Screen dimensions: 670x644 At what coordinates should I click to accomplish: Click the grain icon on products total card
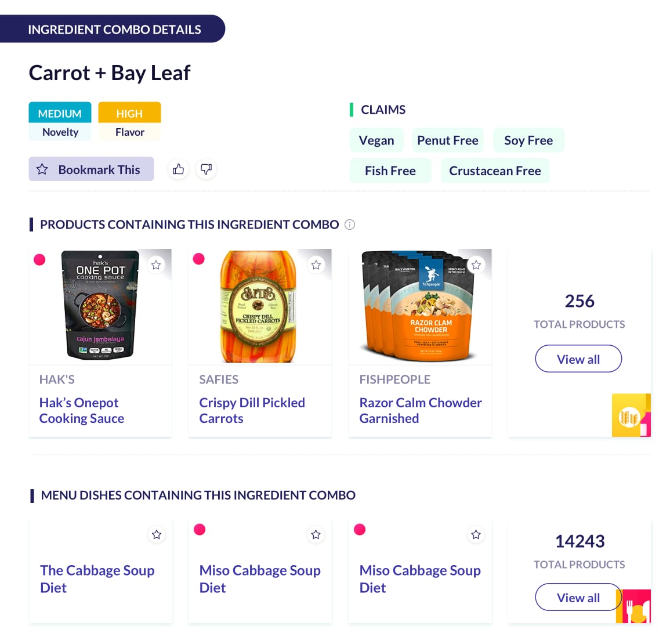631,415
